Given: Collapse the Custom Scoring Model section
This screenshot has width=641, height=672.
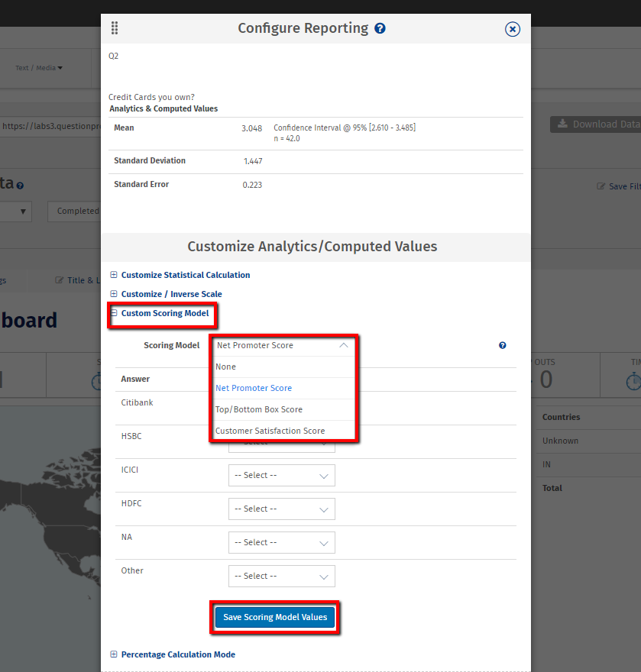Looking at the screenshot, I should pos(164,313).
